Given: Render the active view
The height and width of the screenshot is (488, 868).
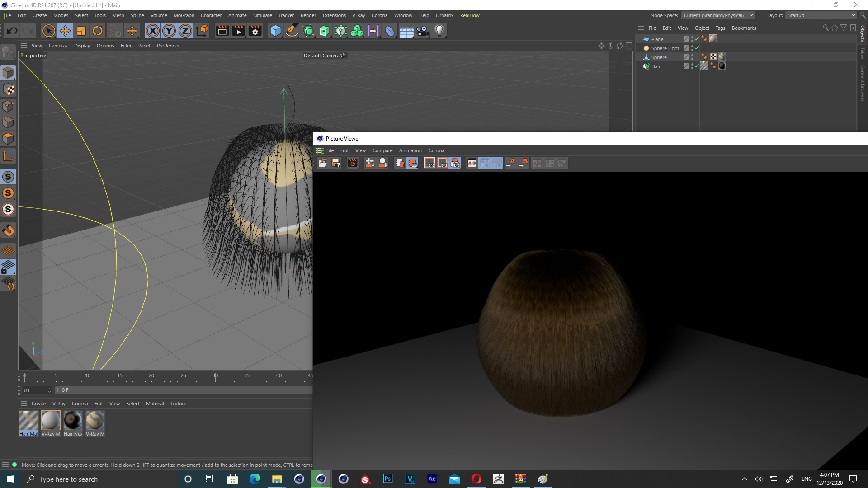Looking at the screenshot, I should click(x=222, y=31).
